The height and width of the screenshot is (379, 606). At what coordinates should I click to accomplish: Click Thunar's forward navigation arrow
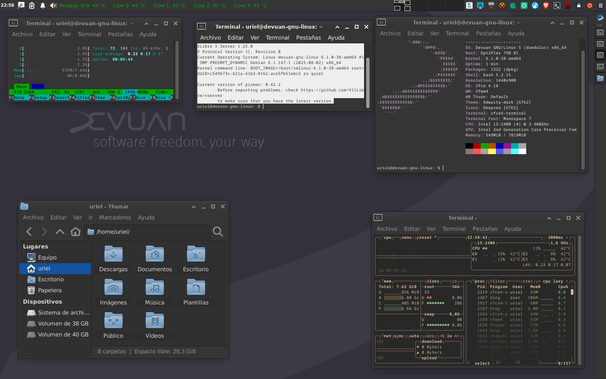click(44, 231)
